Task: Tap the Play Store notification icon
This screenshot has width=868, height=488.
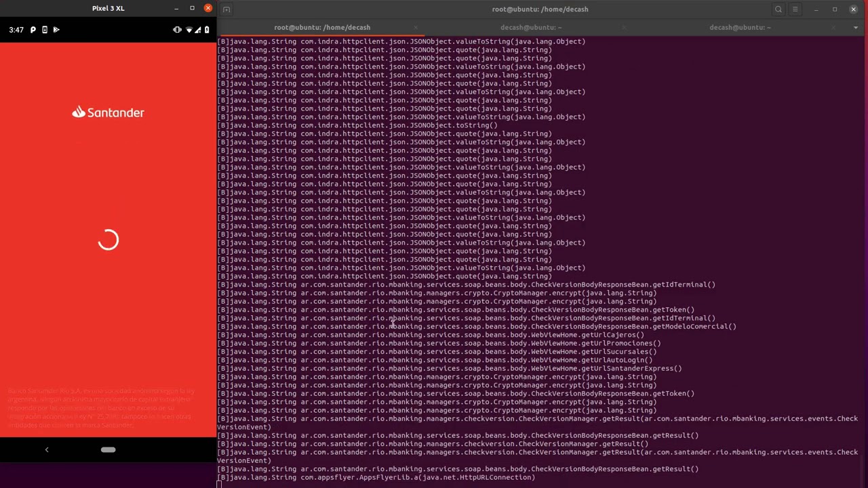Action: click(56, 30)
